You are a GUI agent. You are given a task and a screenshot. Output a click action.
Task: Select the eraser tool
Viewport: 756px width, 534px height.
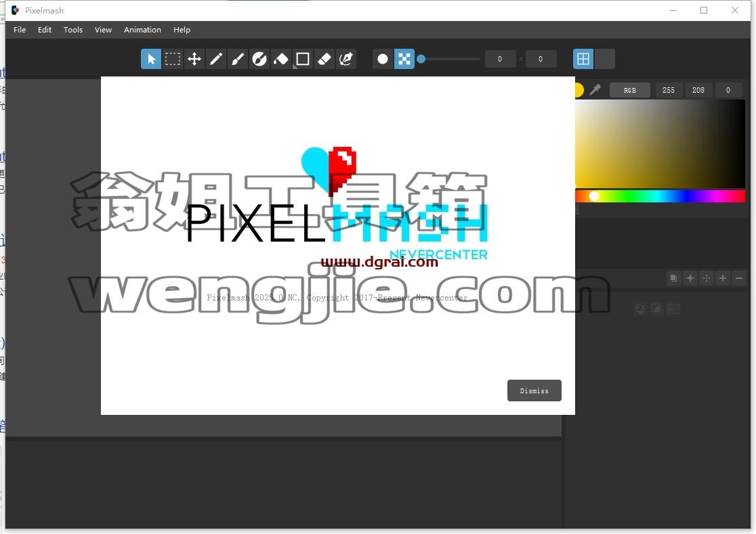click(324, 59)
